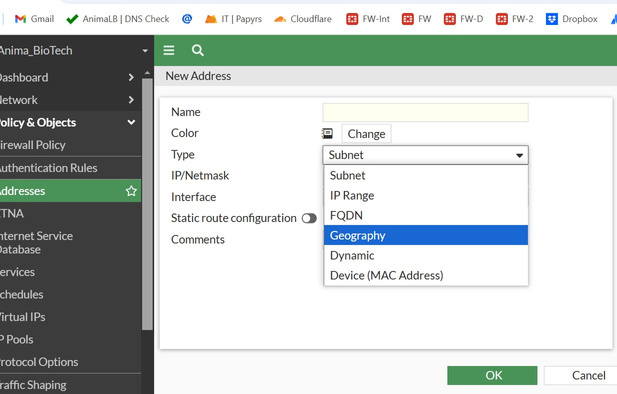
Task: Click the @ bookmark icon
Action: (x=187, y=18)
